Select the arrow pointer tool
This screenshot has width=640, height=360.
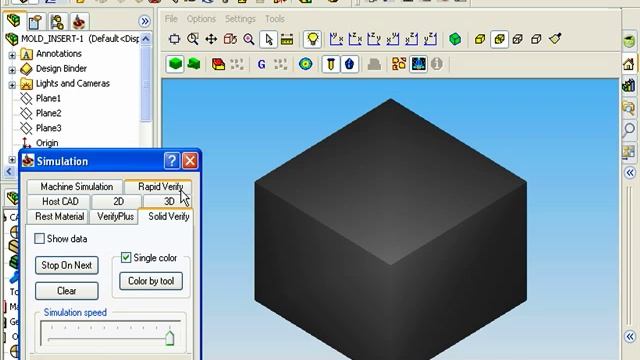click(268, 39)
